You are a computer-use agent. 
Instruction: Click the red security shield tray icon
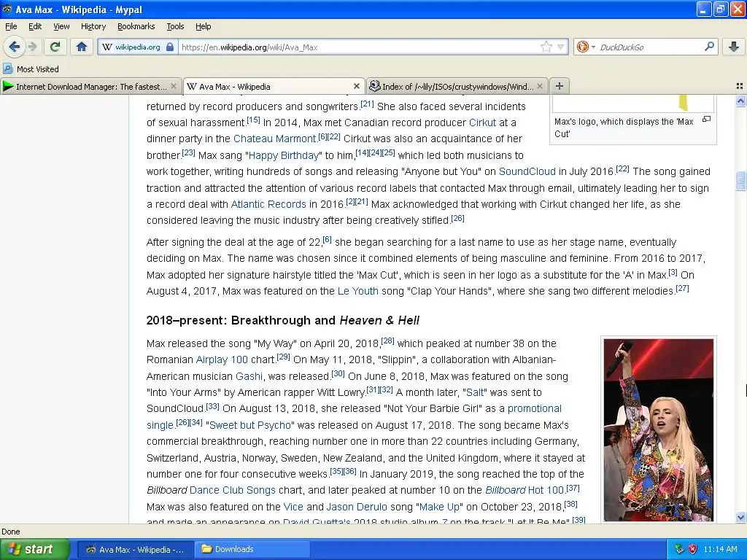click(x=693, y=549)
